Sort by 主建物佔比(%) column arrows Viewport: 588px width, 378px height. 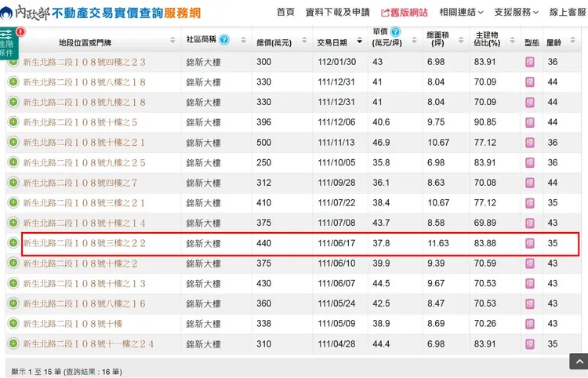[x=512, y=39]
